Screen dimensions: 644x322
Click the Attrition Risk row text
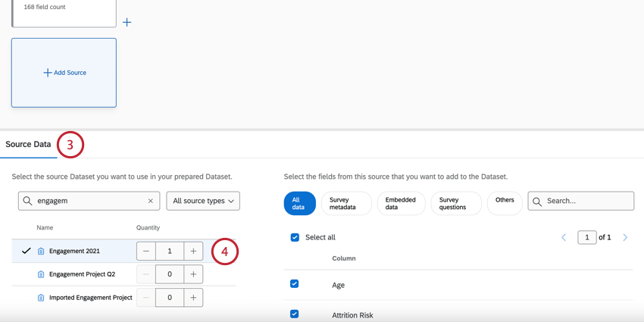(x=353, y=315)
